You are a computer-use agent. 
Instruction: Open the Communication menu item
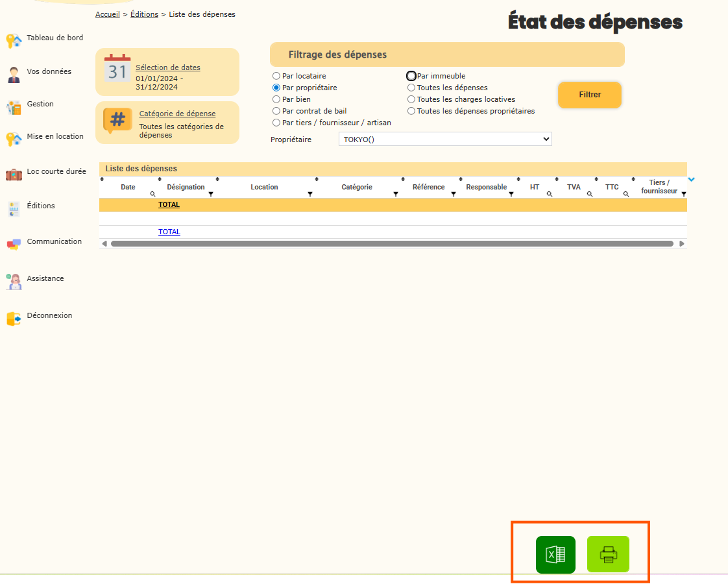click(54, 241)
